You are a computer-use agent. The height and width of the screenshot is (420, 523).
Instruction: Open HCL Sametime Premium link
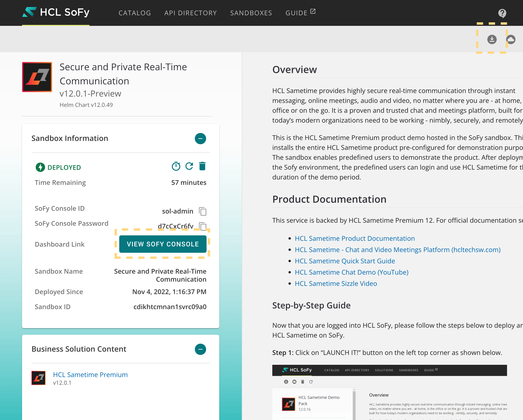click(x=90, y=375)
